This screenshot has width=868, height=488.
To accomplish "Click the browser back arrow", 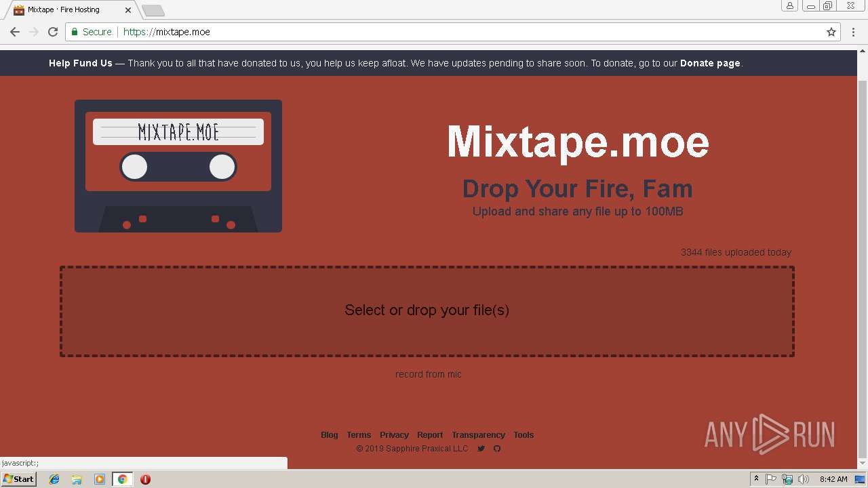I will coord(15,32).
